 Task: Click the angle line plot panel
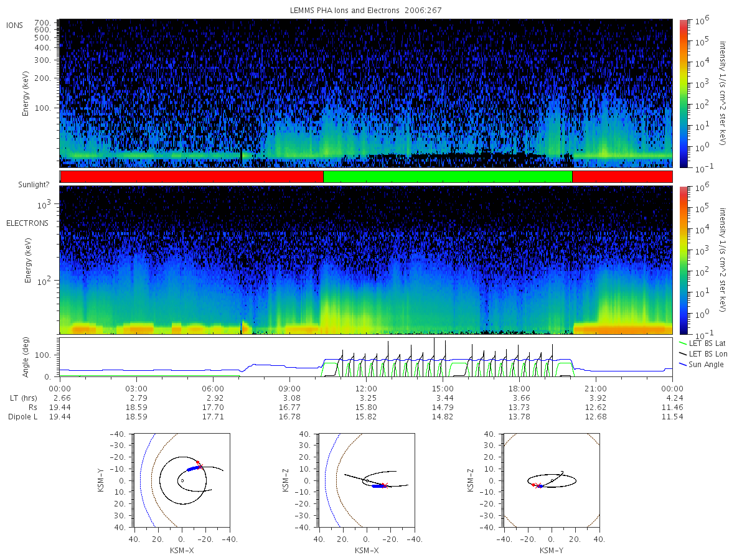[x=366, y=358]
